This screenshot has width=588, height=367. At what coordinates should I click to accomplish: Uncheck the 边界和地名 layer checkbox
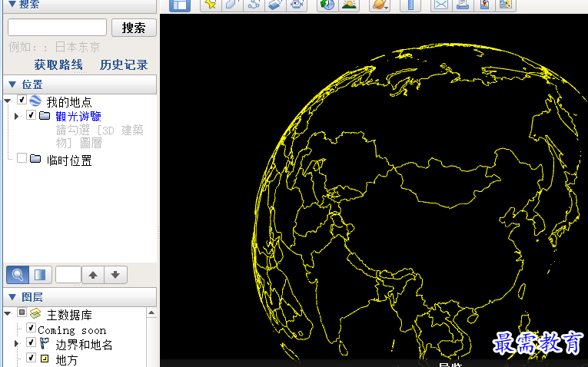point(31,342)
